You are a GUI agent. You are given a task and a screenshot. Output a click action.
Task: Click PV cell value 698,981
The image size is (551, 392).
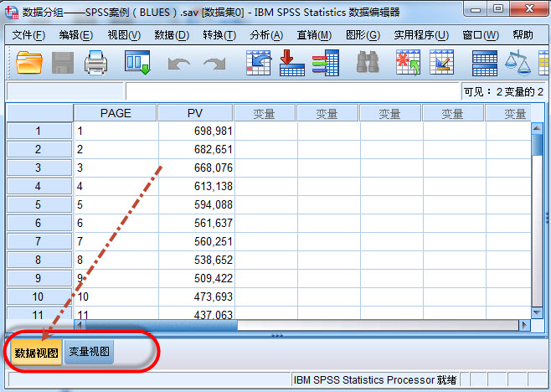(197, 132)
